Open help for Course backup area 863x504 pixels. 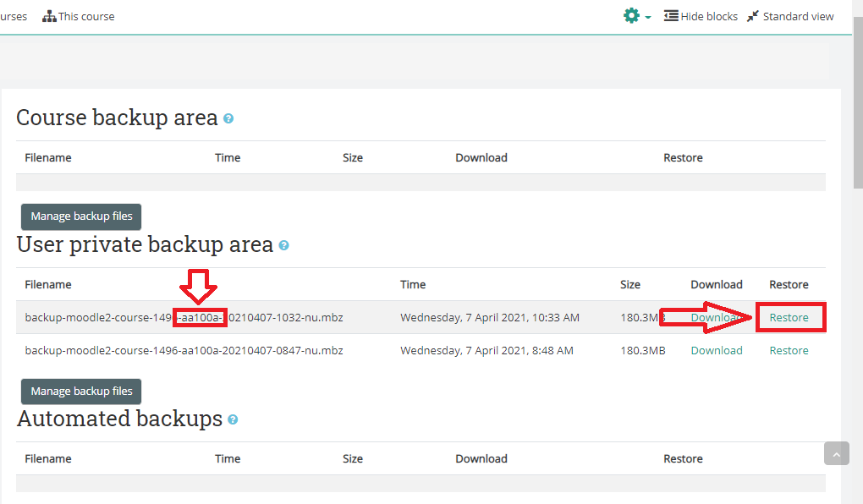pyautogui.click(x=228, y=118)
